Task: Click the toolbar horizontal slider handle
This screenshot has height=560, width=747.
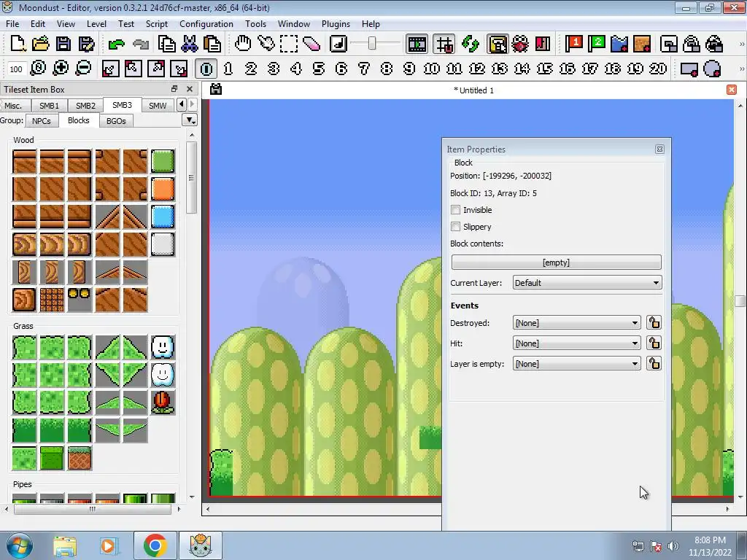Action: click(372, 44)
